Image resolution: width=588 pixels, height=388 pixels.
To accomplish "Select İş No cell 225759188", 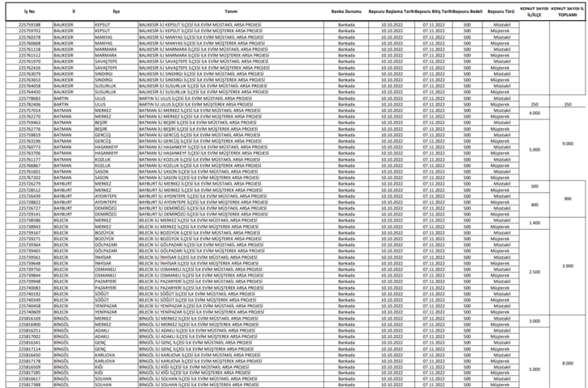I will pyautogui.click(x=29, y=25).
